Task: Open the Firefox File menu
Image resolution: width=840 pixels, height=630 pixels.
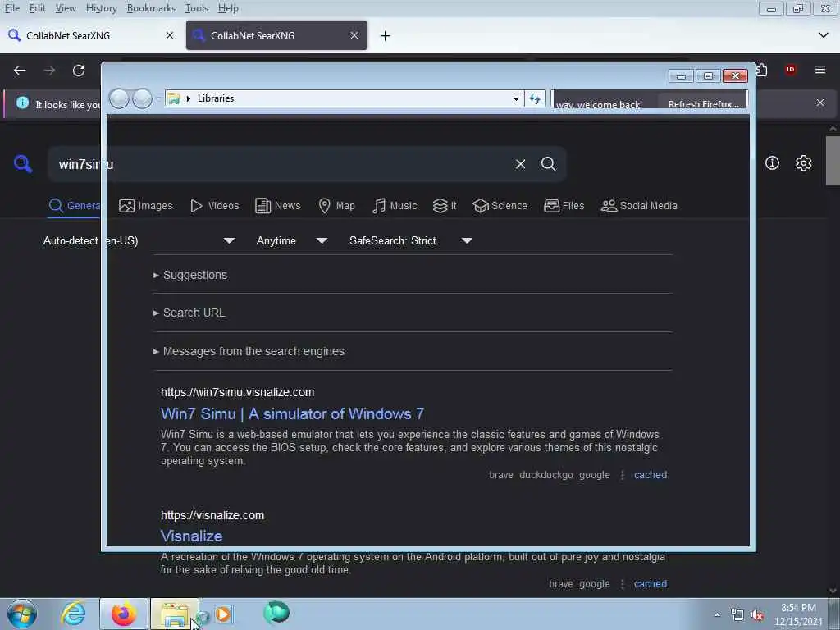Action: [x=11, y=8]
